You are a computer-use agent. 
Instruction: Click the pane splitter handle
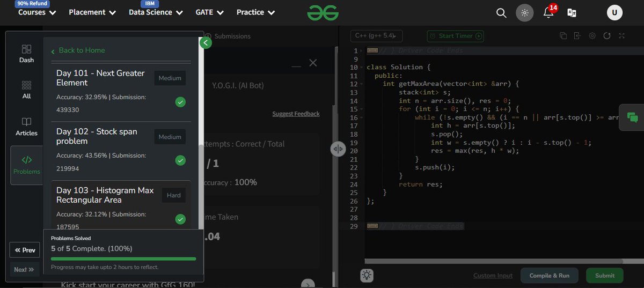click(338, 149)
